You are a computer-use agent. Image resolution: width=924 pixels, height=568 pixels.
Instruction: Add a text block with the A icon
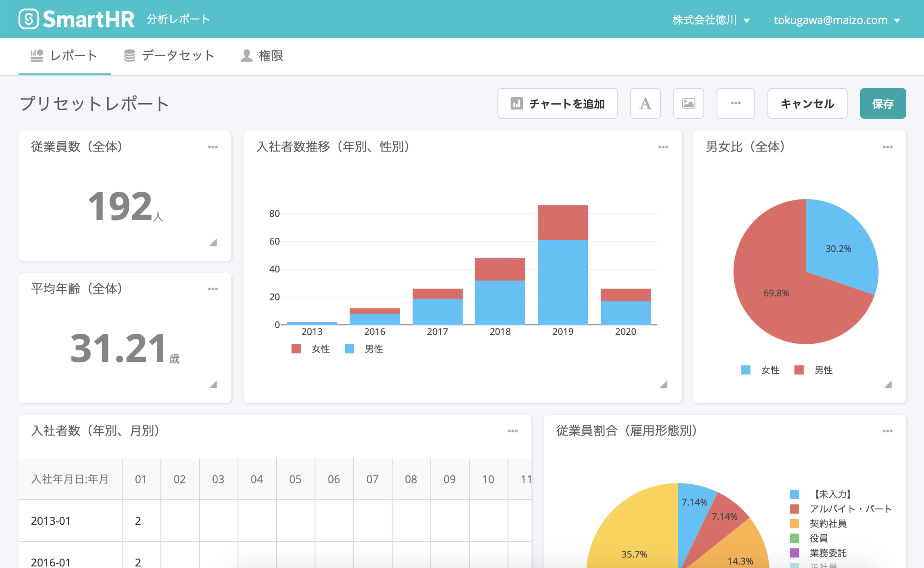click(645, 104)
